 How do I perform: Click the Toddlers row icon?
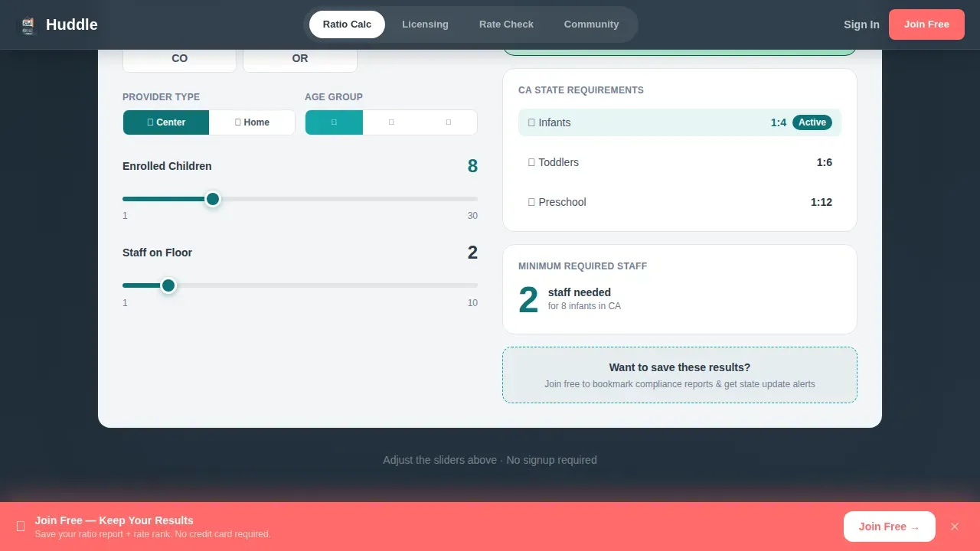coord(531,162)
